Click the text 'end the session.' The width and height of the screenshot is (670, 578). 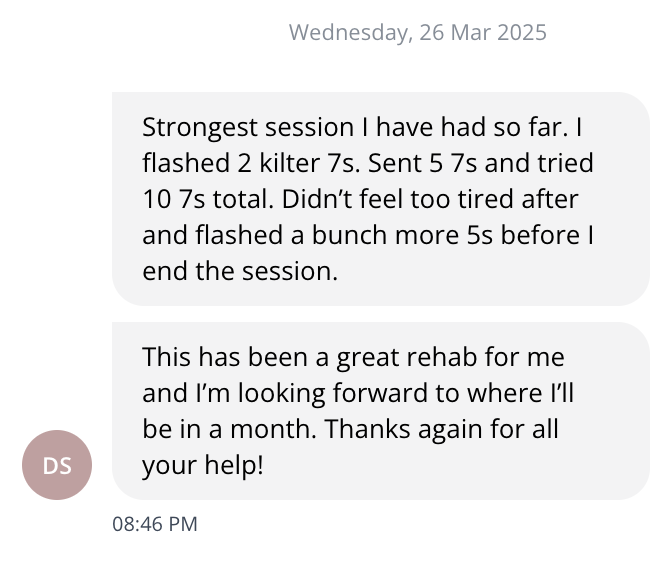[x=240, y=270]
